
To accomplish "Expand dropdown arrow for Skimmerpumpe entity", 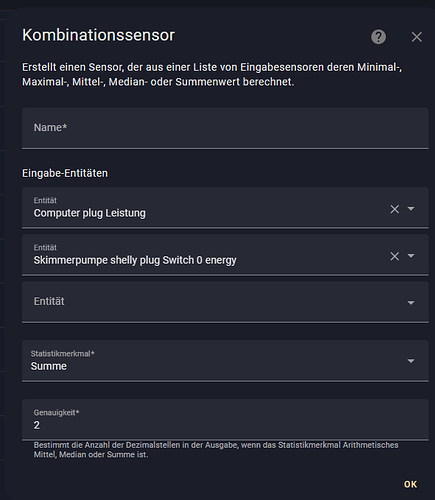I will 411,256.
